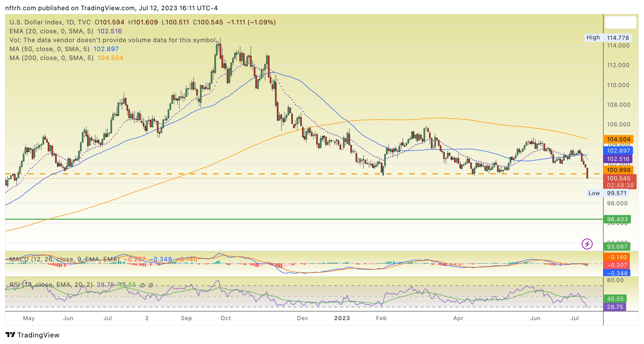
Task: Click the 2023 label on time axis
Action: [x=342, y=318]
